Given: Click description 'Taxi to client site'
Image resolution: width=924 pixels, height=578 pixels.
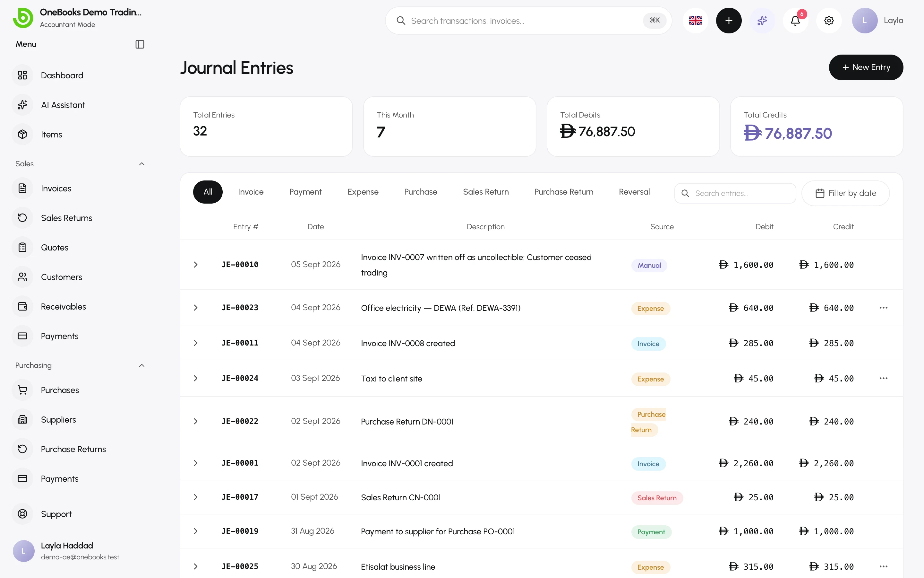Looking at the screenshot, I should point(391,379).
